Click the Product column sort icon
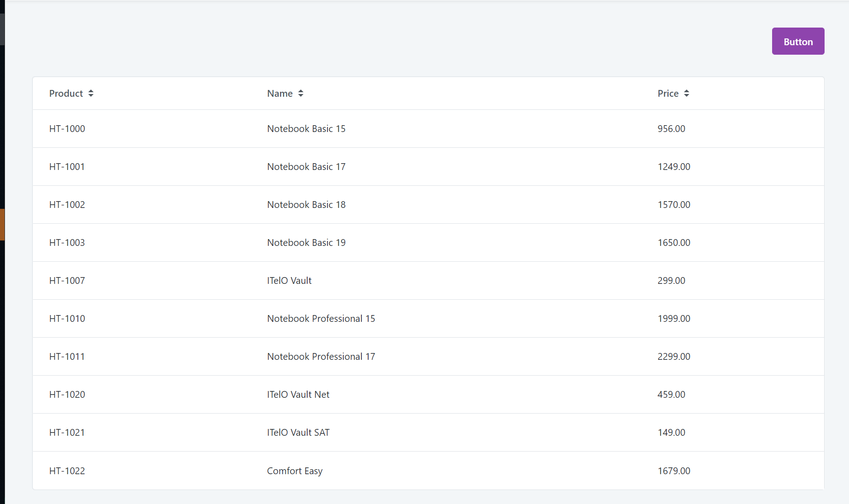 tap(91, 93)
